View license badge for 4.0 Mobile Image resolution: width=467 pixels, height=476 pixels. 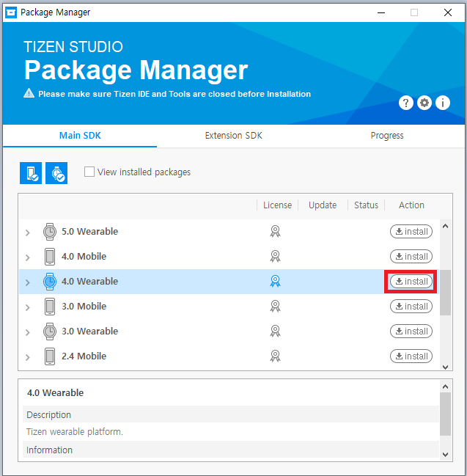pyautogui.click(x=275, y=256)
